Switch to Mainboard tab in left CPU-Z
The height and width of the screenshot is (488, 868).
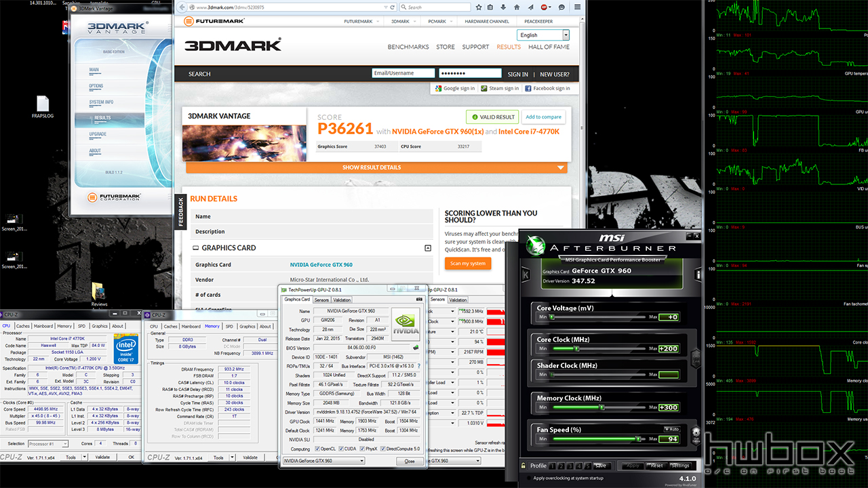click(x=44, y=326)
